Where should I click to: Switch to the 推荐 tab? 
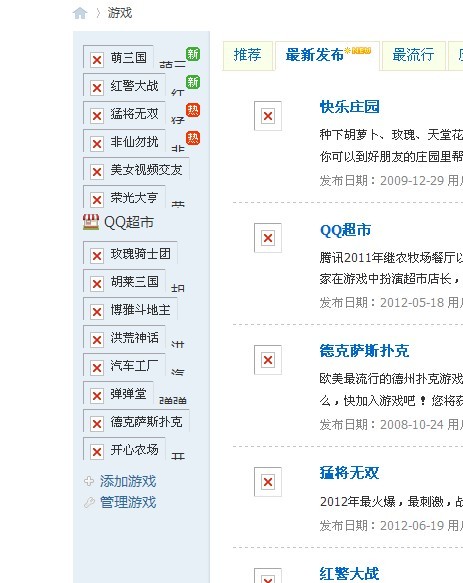pyautogui.click(x=248, y=55)
